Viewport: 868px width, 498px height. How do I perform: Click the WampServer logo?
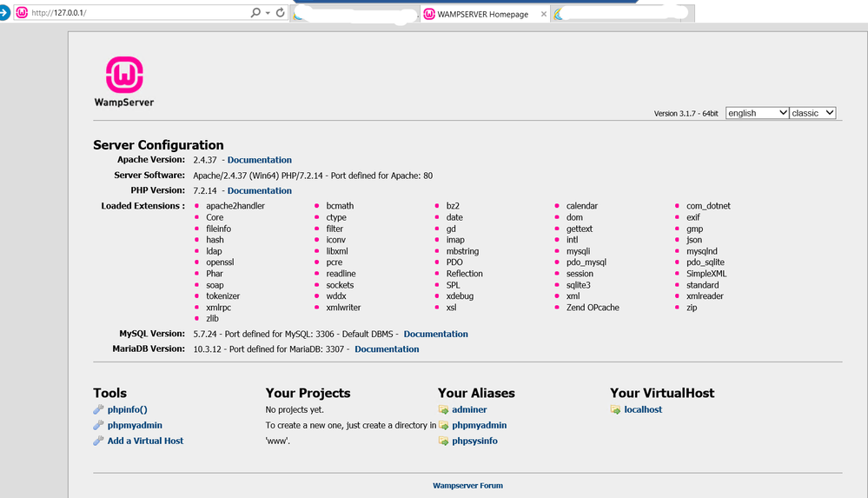coord(124,81)
